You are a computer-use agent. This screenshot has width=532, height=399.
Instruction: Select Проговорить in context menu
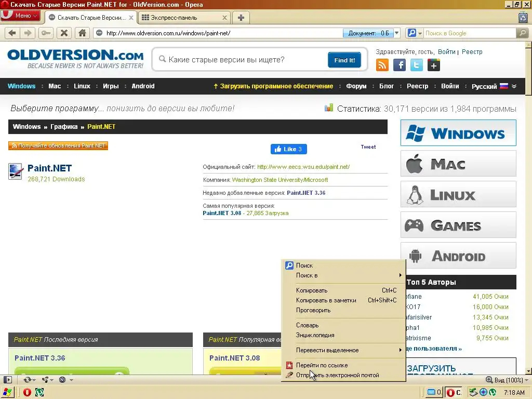click(x=344, y=310)
